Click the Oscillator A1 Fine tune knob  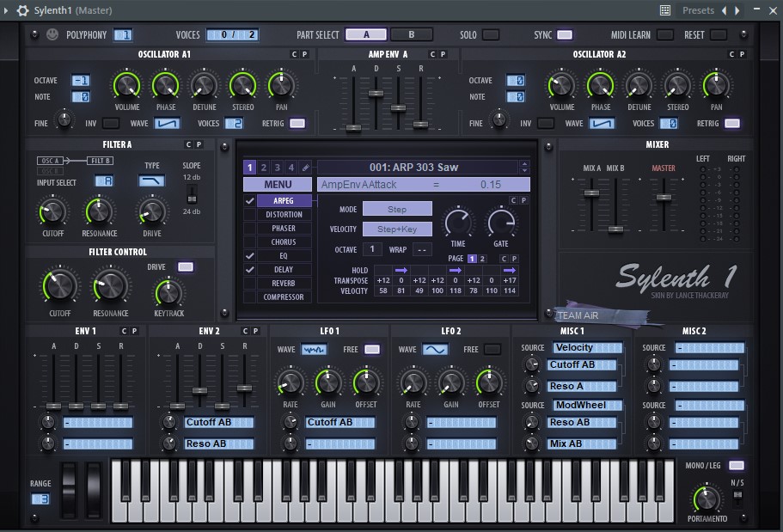(64, 119)
